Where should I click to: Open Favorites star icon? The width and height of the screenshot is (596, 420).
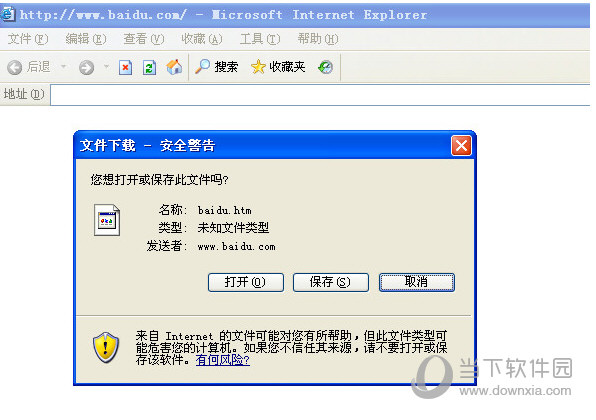pos(258,67)
